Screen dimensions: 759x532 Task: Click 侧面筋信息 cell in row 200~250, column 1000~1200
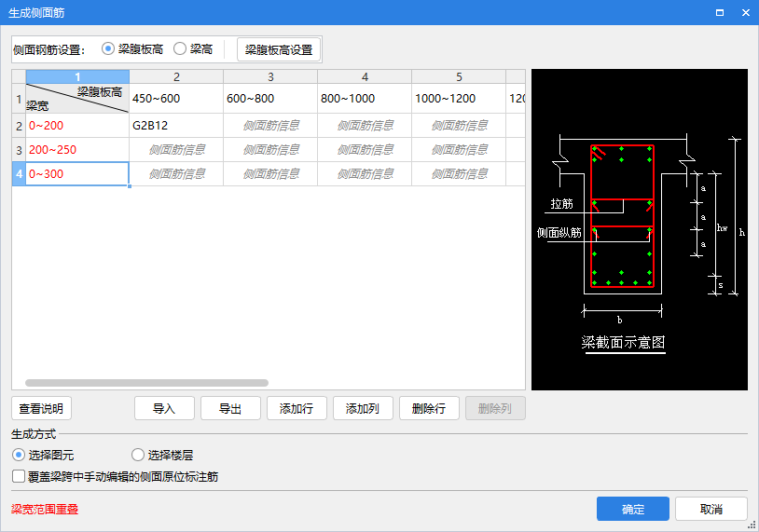pos(459,150)
